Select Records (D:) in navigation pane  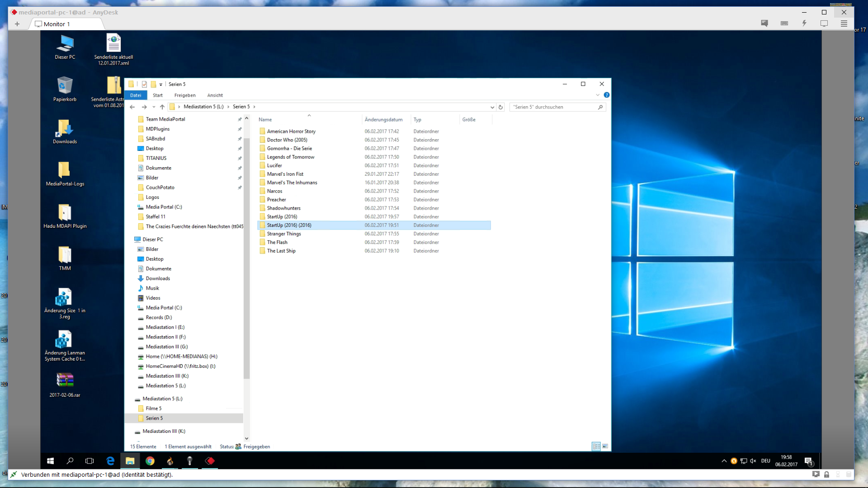pyautogui.click(x=159, y=318)
